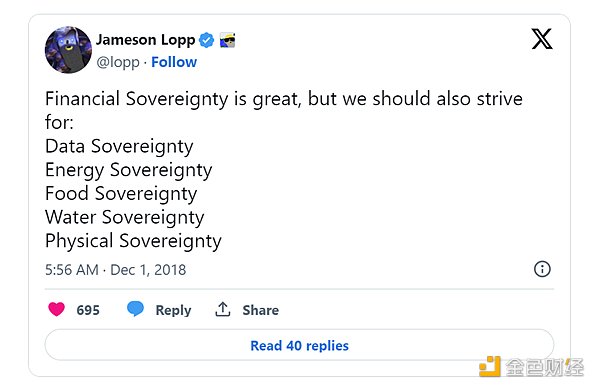Viewport: 595px width, 388px height.
Task: Like the tweet with heart icon
Action: pyautogui.click(x=57, y=309)
